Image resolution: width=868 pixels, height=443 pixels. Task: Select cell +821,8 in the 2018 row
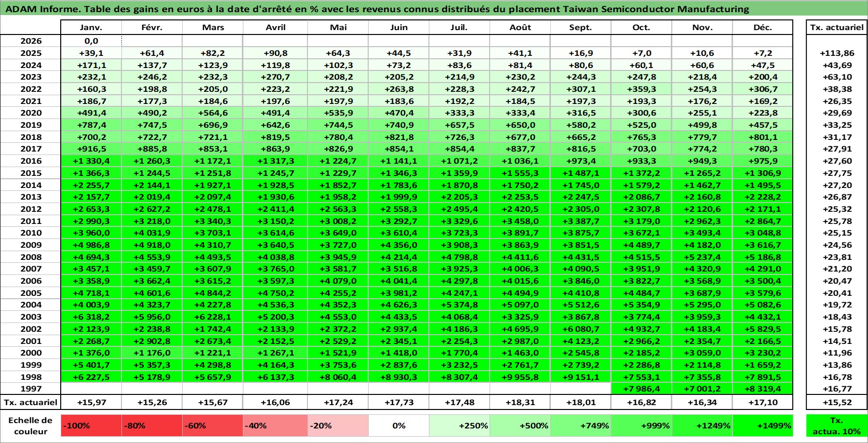click(x=399, y=137)
